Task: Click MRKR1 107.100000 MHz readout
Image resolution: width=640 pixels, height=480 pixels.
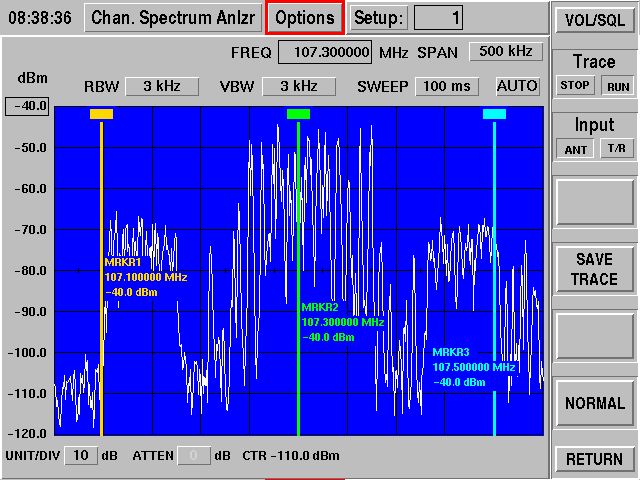Action: (146, 278)
